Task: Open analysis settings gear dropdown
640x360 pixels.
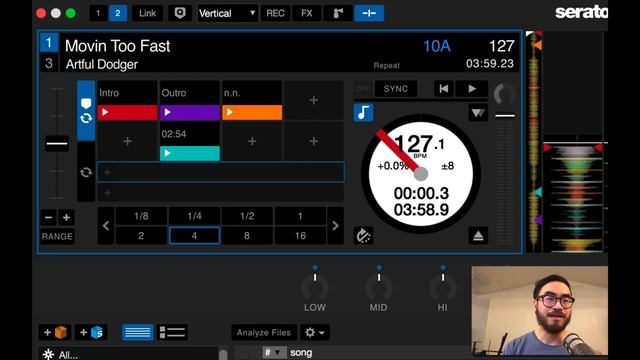Action: pos(315,332)
